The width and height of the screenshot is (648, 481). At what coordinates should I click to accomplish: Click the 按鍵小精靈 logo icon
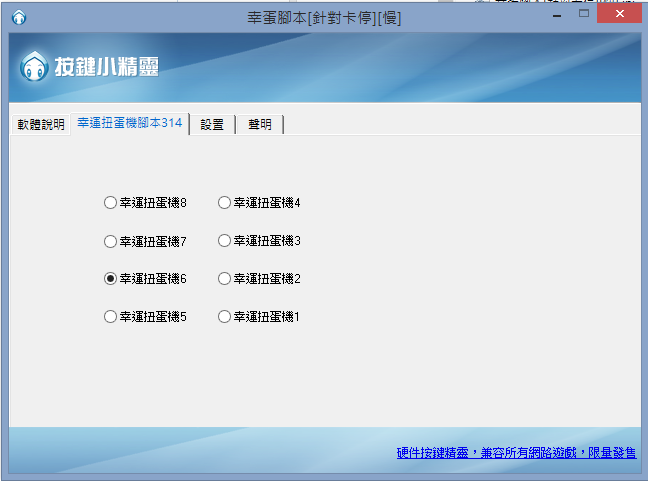pyautogui.click(x=35, y=68)
